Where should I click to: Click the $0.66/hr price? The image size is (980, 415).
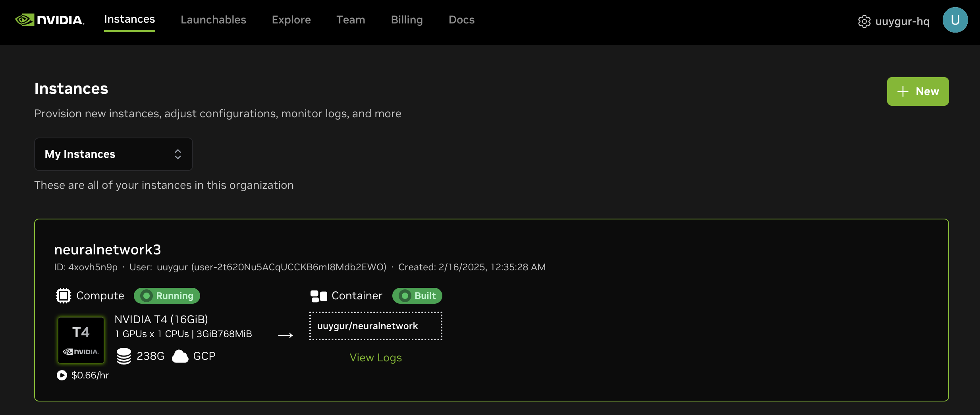90,375
